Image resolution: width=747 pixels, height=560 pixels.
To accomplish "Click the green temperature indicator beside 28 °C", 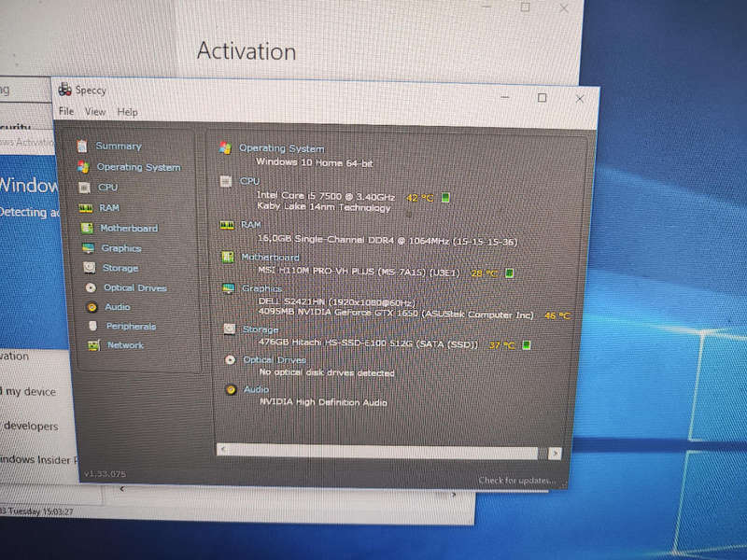I will [509, 273].
